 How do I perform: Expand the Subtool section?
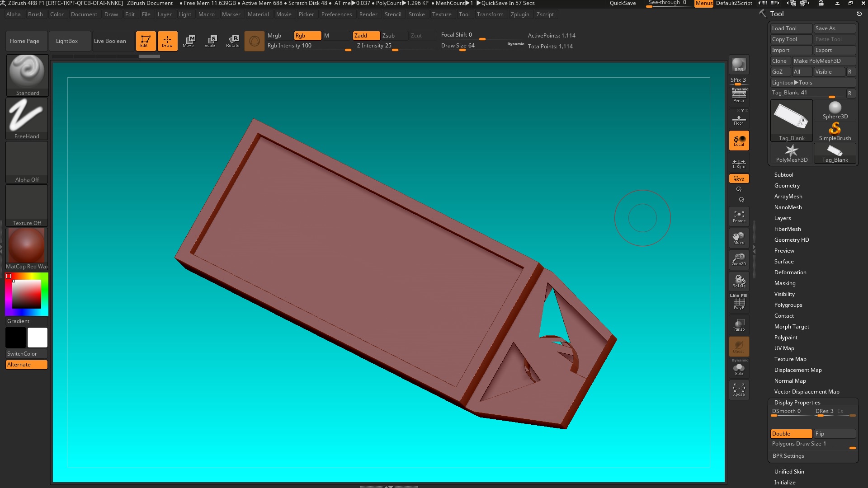(784, 175)
